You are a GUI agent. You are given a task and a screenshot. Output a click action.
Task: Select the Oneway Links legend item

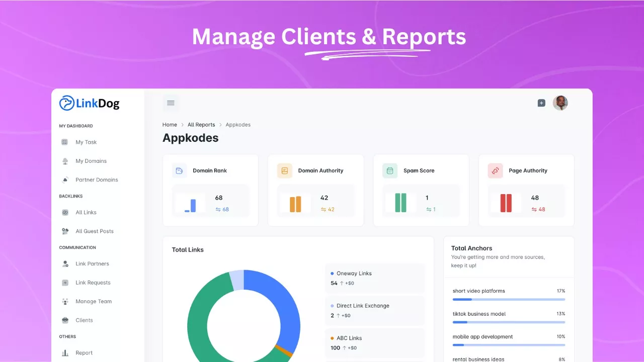[x=354, y=274]
